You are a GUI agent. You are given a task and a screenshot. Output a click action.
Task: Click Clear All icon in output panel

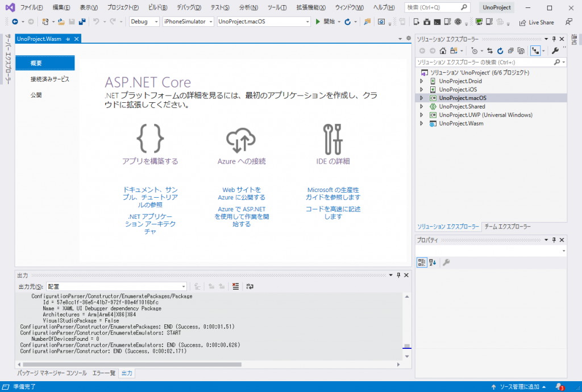coord(235,287)
